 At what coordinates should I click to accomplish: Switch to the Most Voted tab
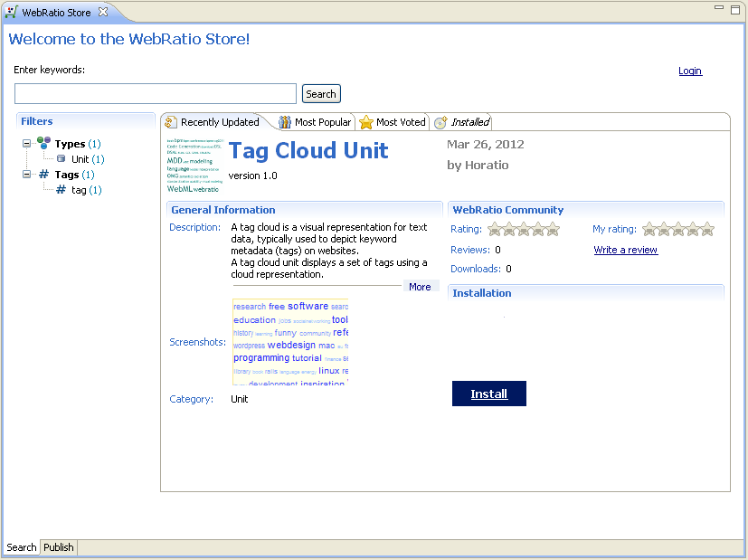(393, 122)
